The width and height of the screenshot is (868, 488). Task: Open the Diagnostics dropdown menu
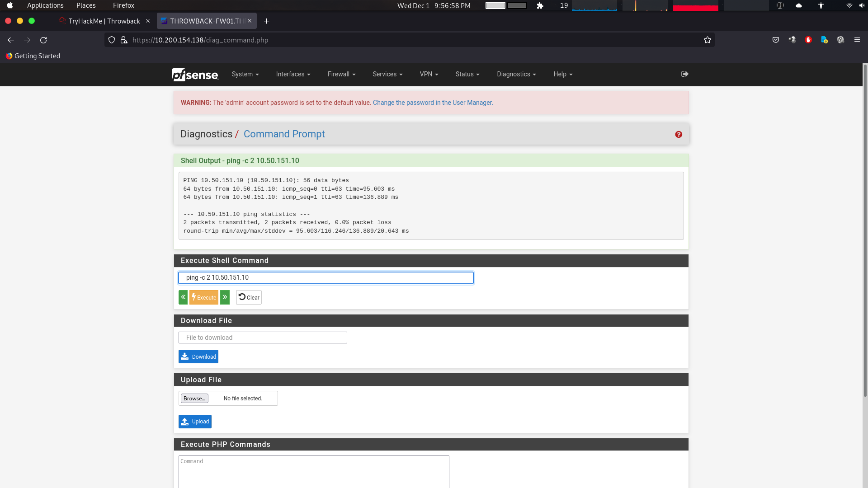click(x=516, y=75)
